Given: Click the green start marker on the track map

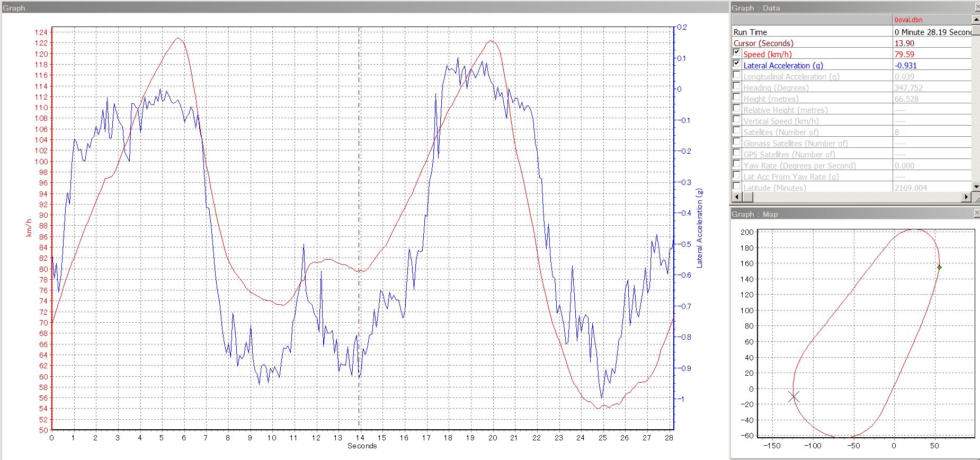Looking at the screenshot, I should [939, 267].
